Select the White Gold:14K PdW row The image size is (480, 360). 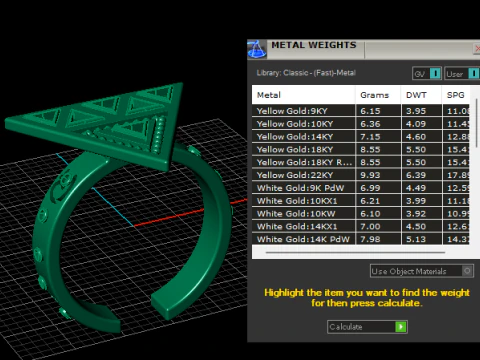(x=361, y=239)
